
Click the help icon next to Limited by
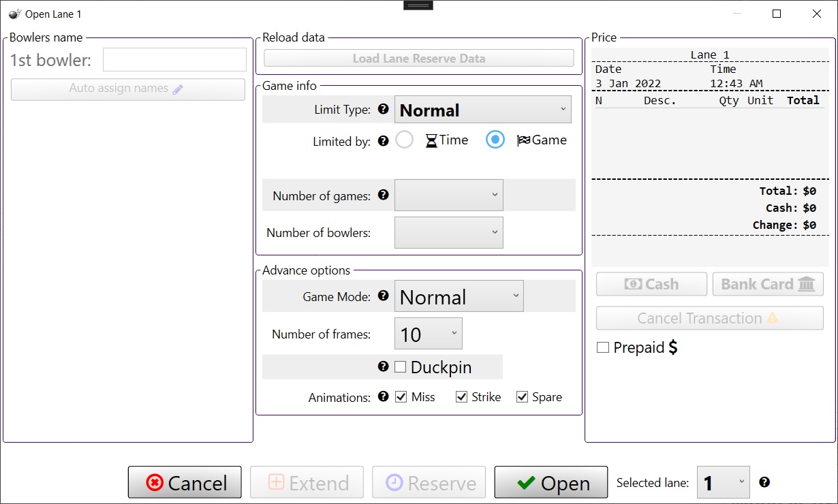[383, 141]
